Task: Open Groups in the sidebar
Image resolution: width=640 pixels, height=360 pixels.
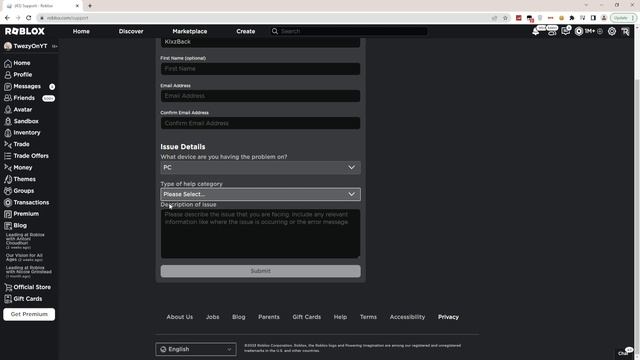Action: (19, 191)
